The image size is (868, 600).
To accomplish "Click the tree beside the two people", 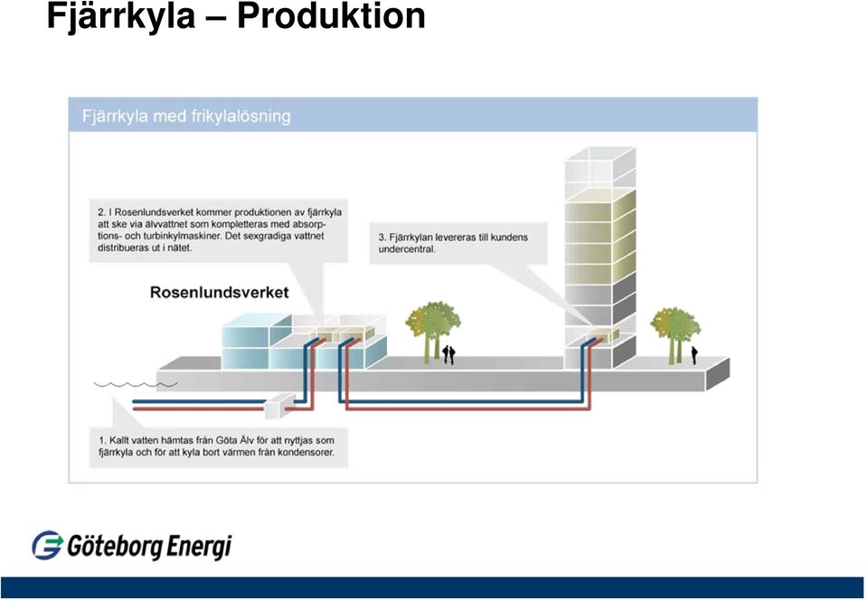I will 433,332.
